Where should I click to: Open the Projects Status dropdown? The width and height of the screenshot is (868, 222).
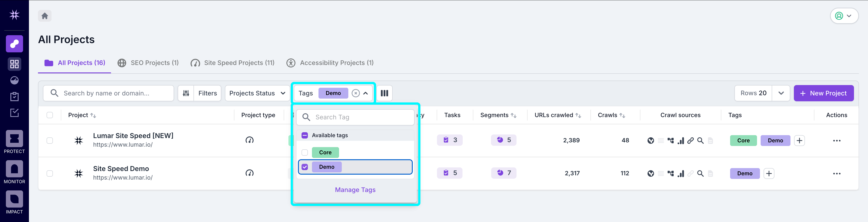[x=257, y=93]
